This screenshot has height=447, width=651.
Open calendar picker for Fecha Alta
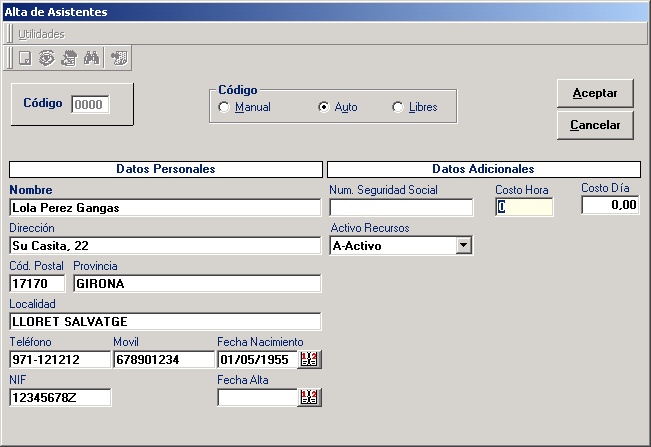click(309, 398)
